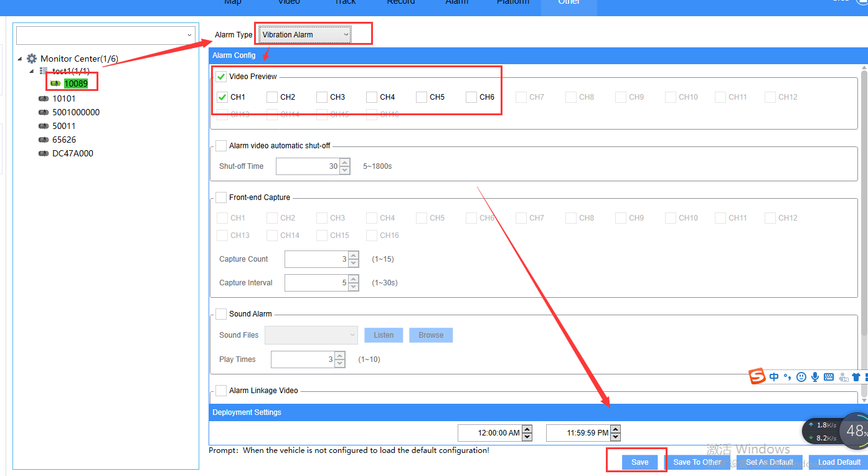Collapse the test1 group node
Screen dimensions: 868x476
(x=32, y=71)
